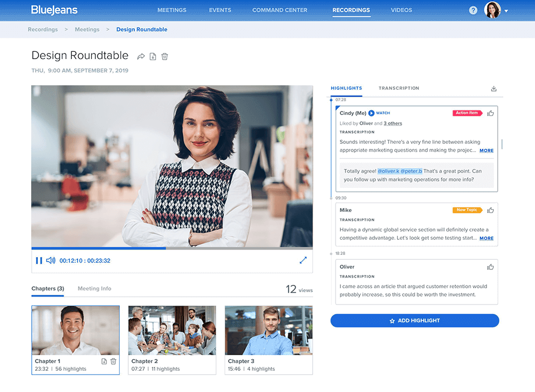Click Mike's highlight card name

(x=346, y=210)
